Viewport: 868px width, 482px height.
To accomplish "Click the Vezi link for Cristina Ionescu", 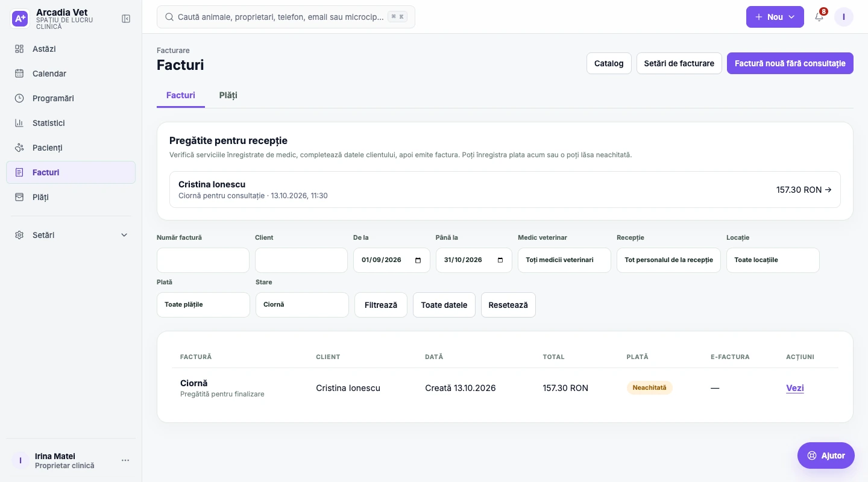I will 795,388.
